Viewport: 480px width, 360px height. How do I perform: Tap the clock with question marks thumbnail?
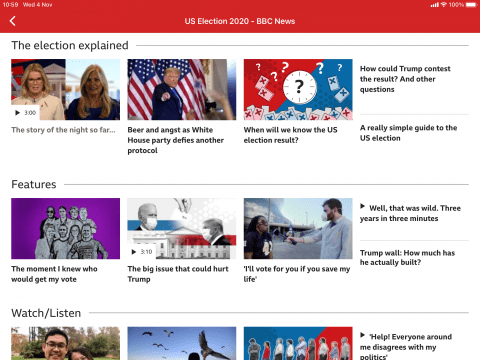(x=298, y=89)
